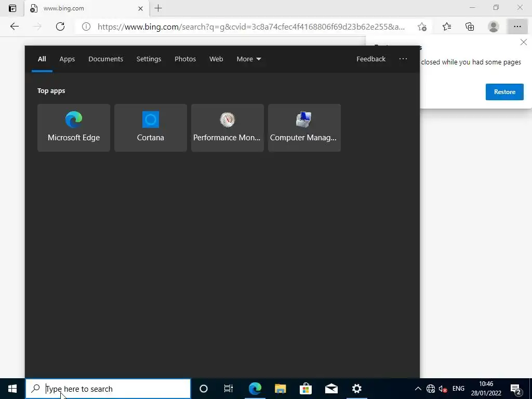The height and width of the screenshot is (399, 532).
Task: Switch to the Web search tab
Action: click(216, 59)
